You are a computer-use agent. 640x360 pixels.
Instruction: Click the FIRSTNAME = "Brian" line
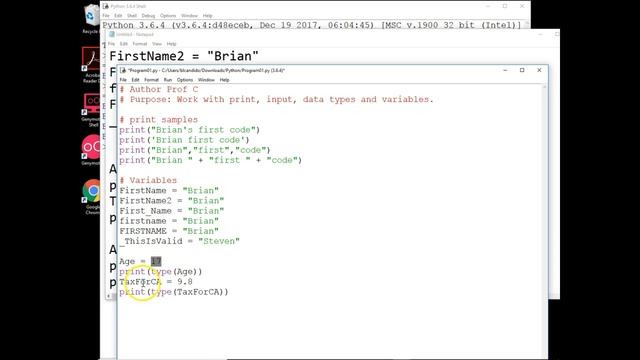[x=169, y=231]
